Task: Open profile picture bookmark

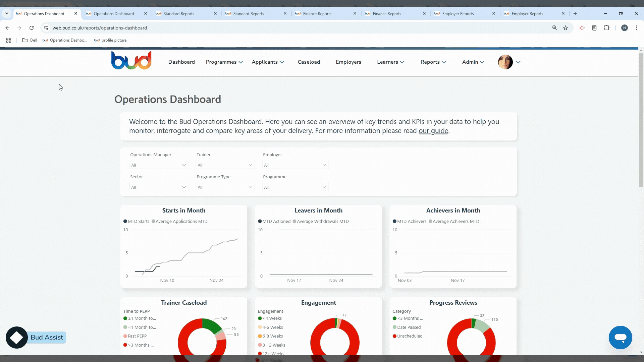Action: (x=110, y=40)
